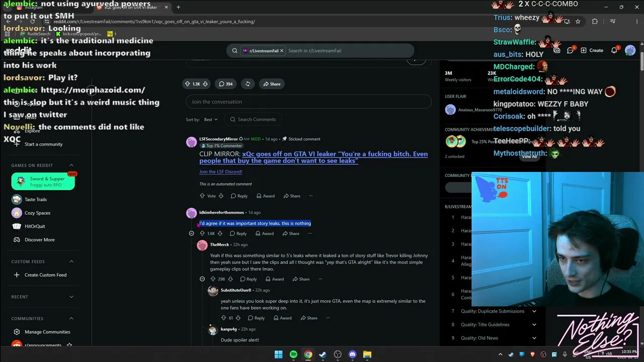Click the Join the conversation box
The image size is (644, 362).
click(308, 102)
